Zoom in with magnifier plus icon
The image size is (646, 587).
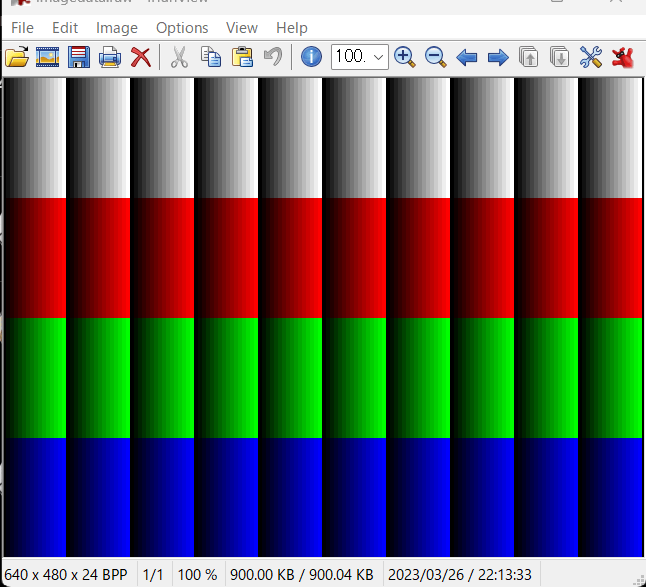(404, 57)
